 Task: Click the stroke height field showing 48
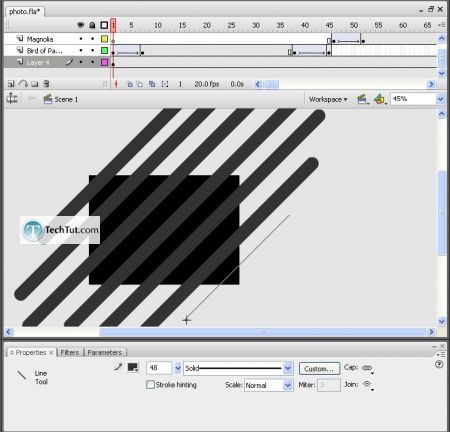159,368
